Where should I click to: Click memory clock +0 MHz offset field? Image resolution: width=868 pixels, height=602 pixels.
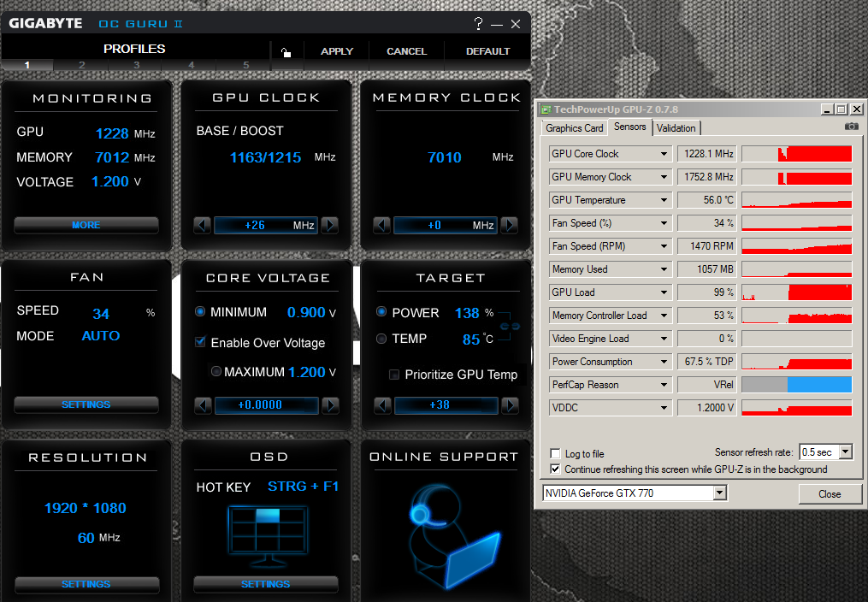(445, 225)
